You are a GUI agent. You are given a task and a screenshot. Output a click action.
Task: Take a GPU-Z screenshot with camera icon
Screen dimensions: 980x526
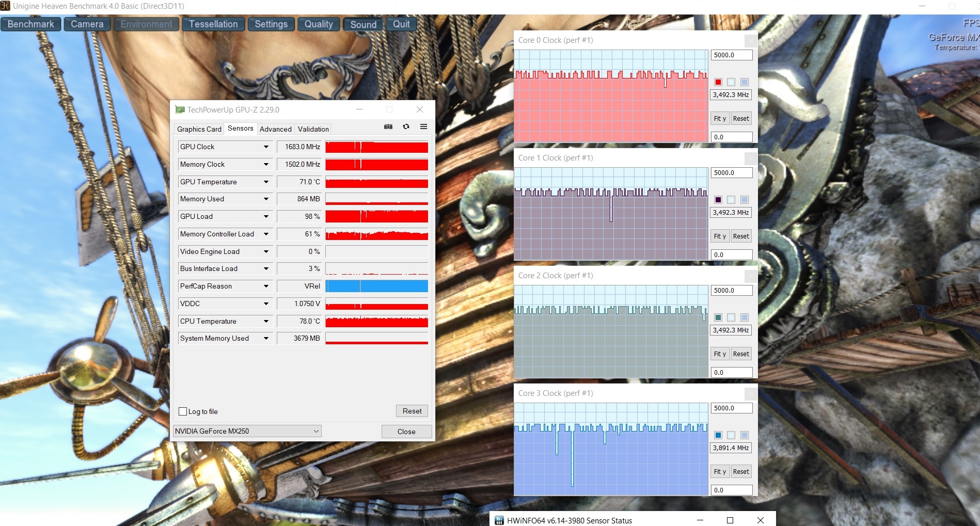coord(388,126)
